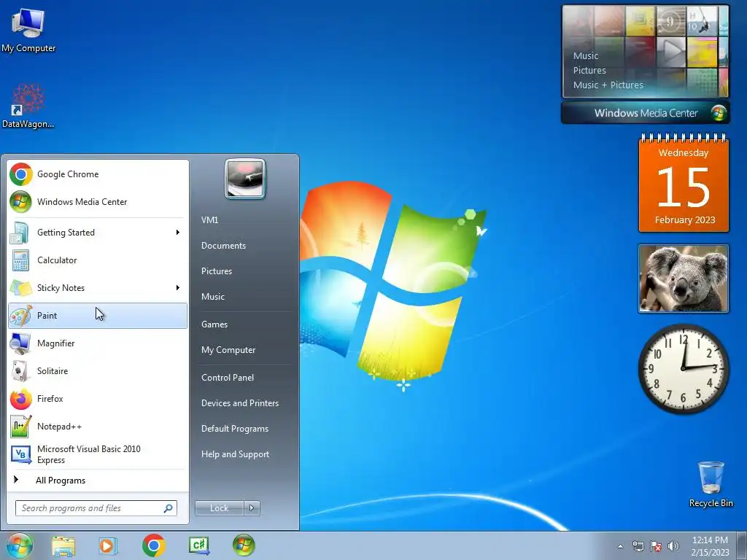Viewport: 747px width, 560px height.
Task: Click the koala slideshow gadget
Action: coord(684,279)
